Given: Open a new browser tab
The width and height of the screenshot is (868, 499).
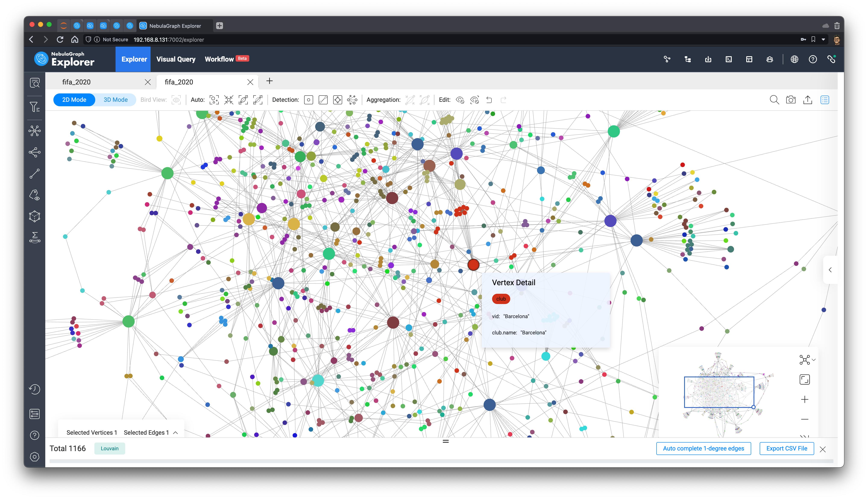Looking at the screenshot, I should pyautogui.click(x=220, y=26).
